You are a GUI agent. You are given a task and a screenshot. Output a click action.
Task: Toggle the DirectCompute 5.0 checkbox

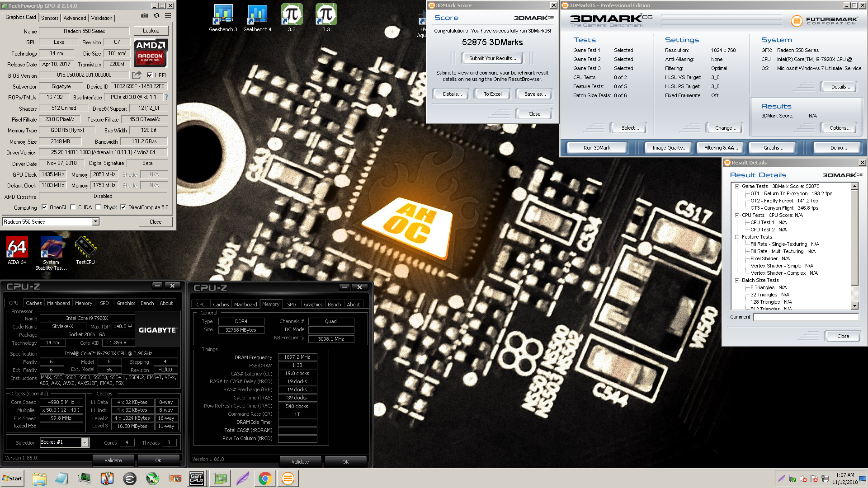pos(123,207)
